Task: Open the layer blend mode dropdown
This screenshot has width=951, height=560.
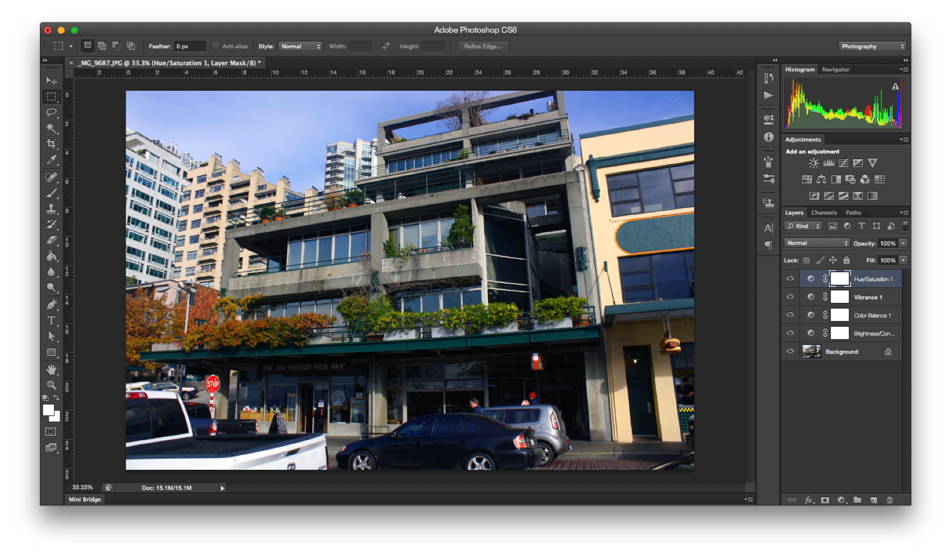Action: click(x=817, y=243)
